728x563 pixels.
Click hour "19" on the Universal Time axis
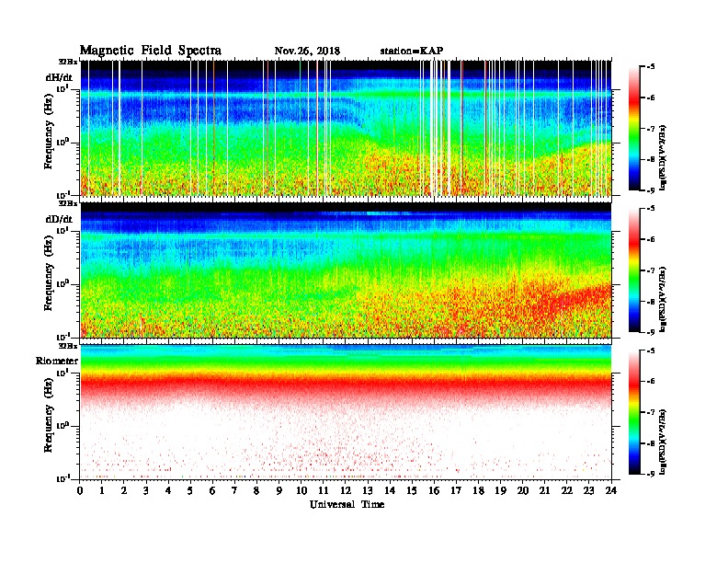tap(500, 491)
